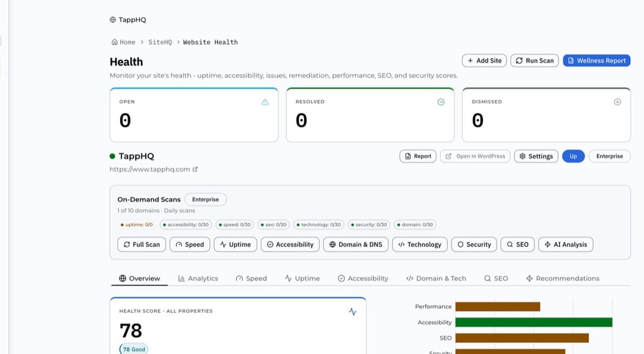Open the Wellness Report
The height and width of the screenshot is (354, 644).
pos(596,61)
